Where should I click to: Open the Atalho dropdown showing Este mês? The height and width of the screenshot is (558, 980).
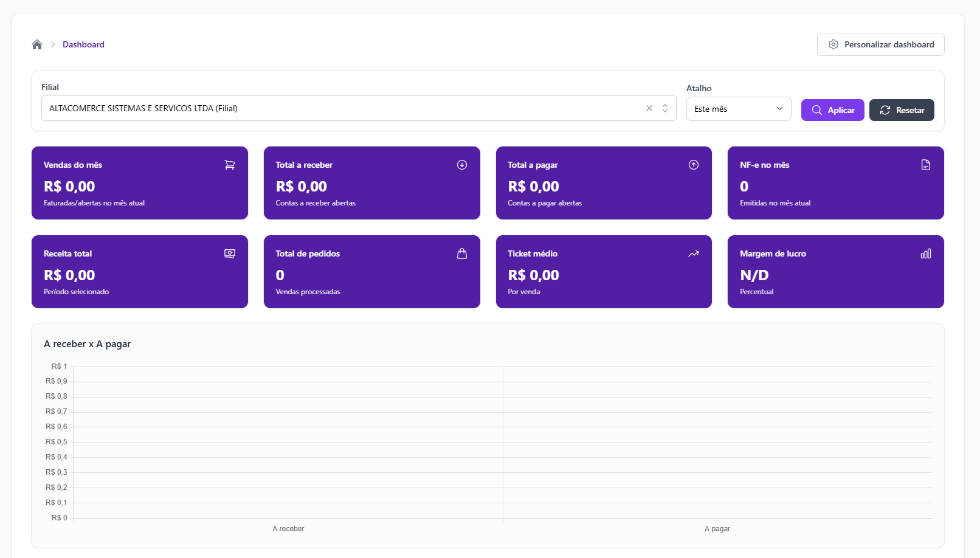pos(739,109)
